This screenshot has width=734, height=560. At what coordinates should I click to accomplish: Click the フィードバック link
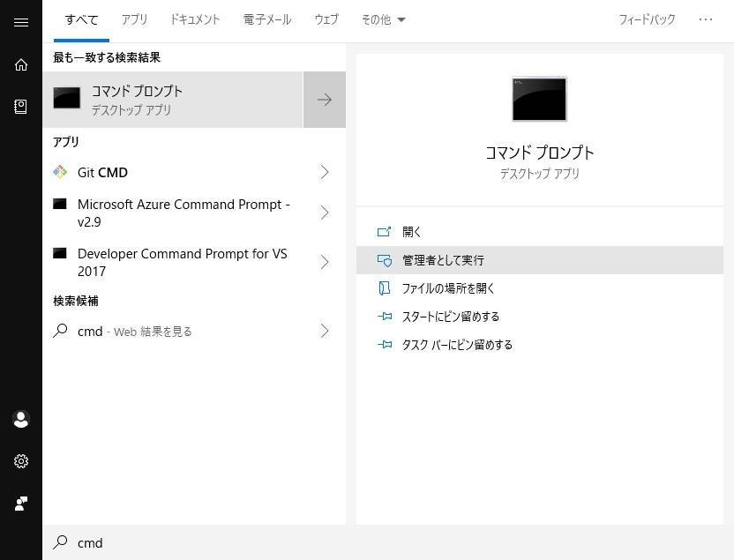647,19
